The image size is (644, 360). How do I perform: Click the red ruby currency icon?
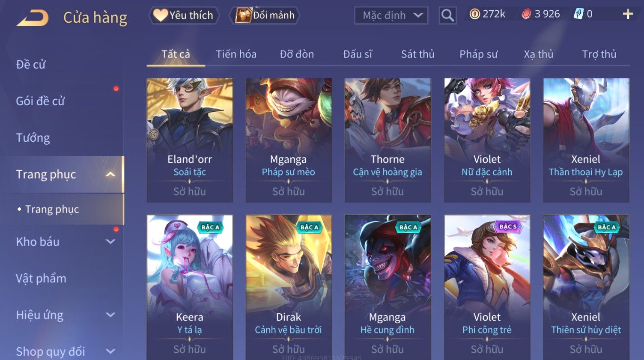point(526,15)
